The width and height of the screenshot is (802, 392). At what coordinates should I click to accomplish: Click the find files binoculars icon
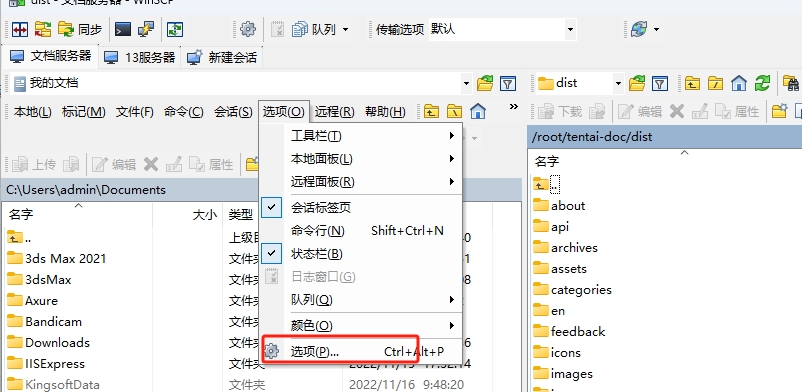pos(792,83)
